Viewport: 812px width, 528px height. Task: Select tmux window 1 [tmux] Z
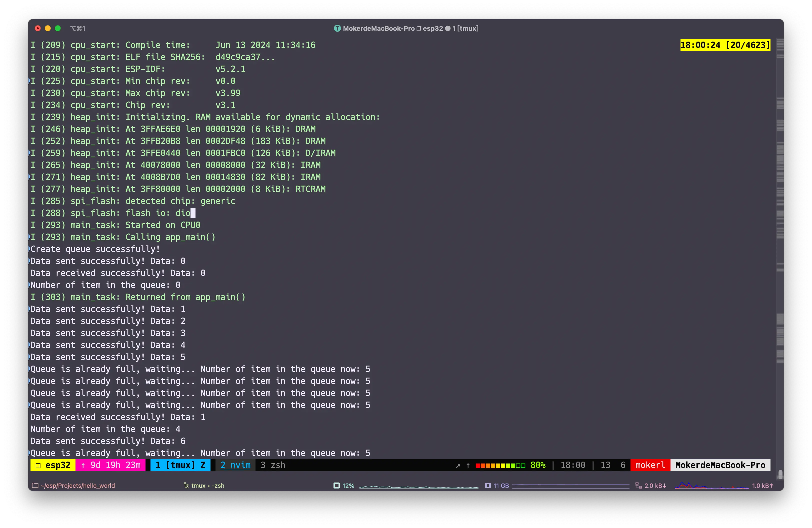coord(180,465)
